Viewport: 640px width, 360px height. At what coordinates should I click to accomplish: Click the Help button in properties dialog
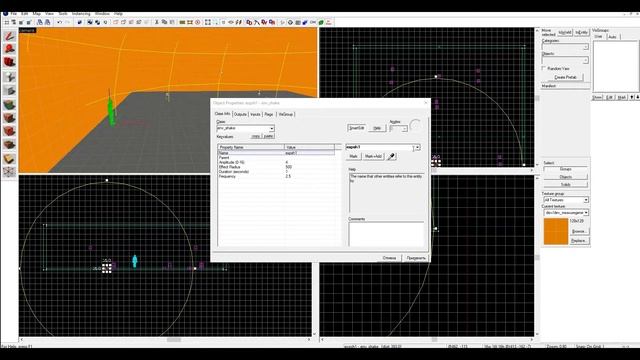pos(377,128)
